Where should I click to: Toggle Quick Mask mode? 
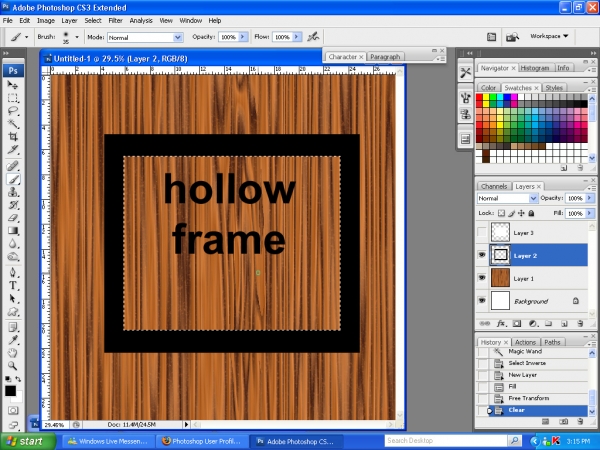13,411
